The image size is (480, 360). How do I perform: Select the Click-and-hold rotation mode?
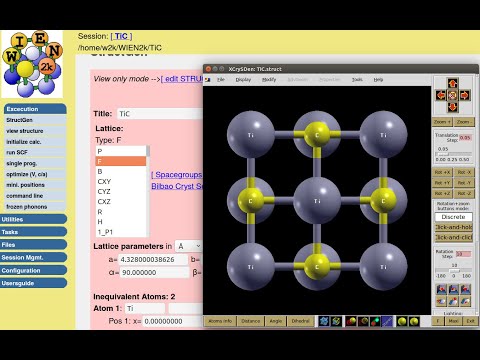453,227
